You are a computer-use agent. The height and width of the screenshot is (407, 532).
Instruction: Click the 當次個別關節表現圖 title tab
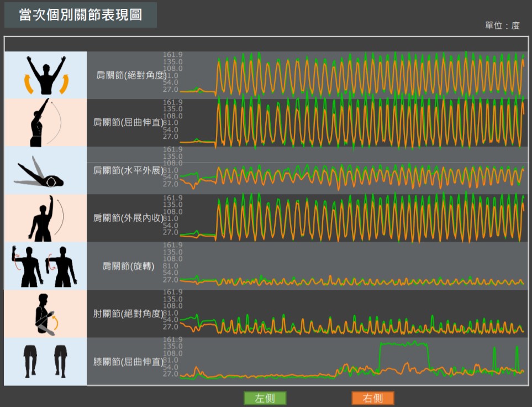pyautogui.click(x=81, y=15)
